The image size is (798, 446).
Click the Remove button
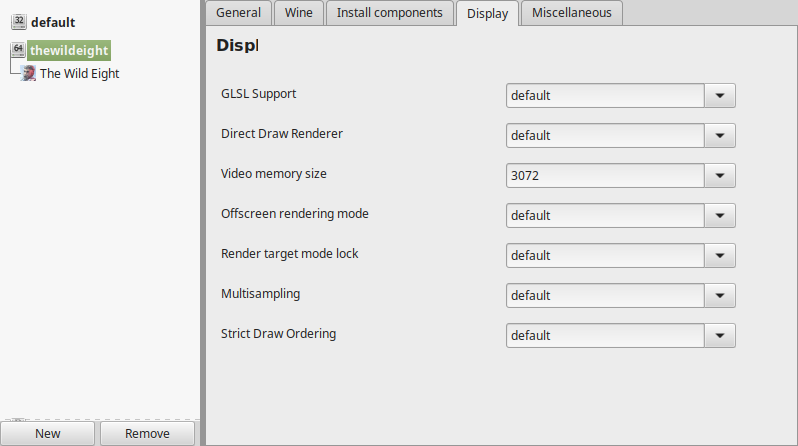tap(147, 433)
